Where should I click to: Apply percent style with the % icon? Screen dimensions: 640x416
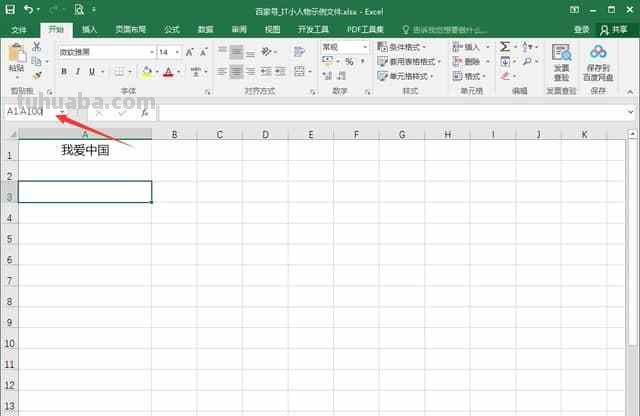tap(349, 62)
